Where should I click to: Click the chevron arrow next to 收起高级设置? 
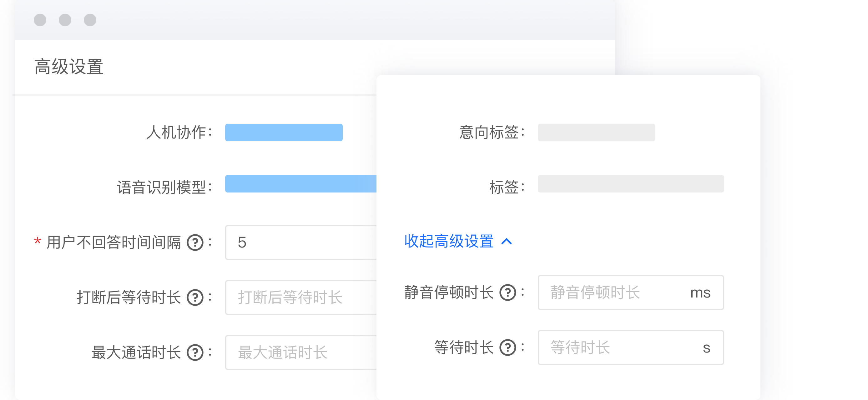coord(507,242)
